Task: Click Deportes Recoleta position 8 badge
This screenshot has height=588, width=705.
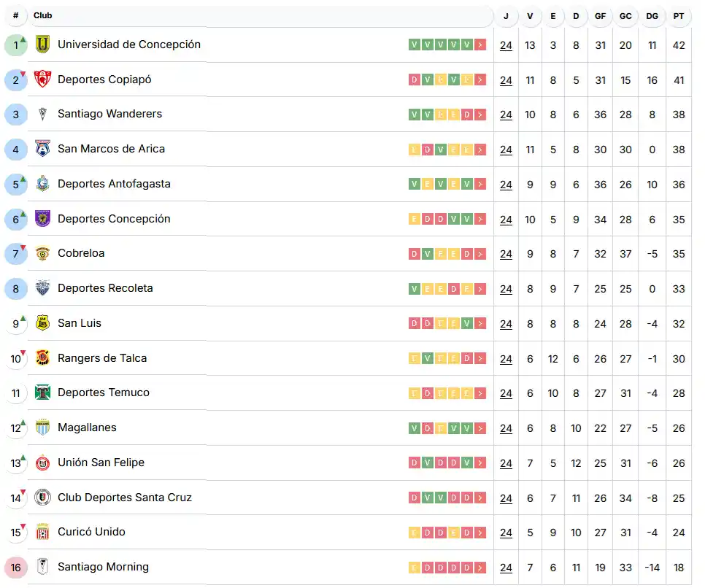Action: [16, 289]
